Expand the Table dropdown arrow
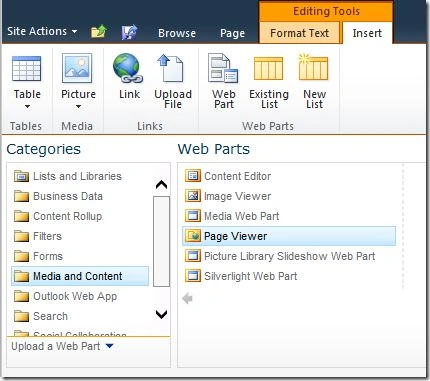Viewport: 430px width, 381px height. tap(27, 107)
